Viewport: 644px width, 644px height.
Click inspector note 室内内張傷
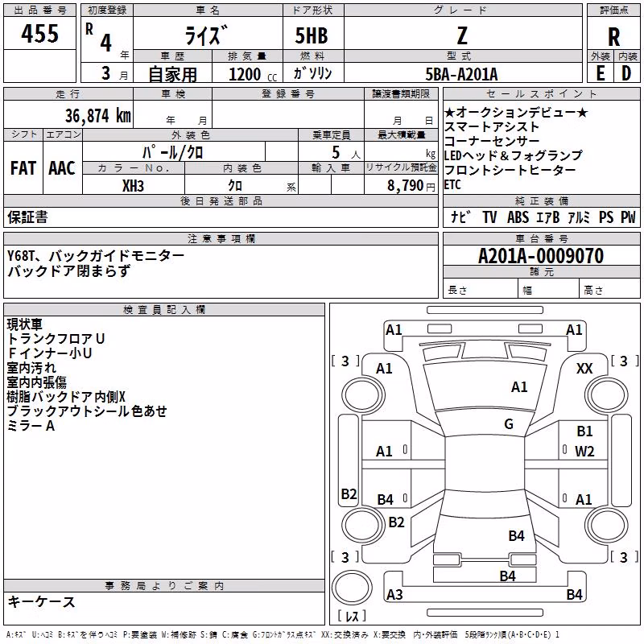(x=36, y=382)
